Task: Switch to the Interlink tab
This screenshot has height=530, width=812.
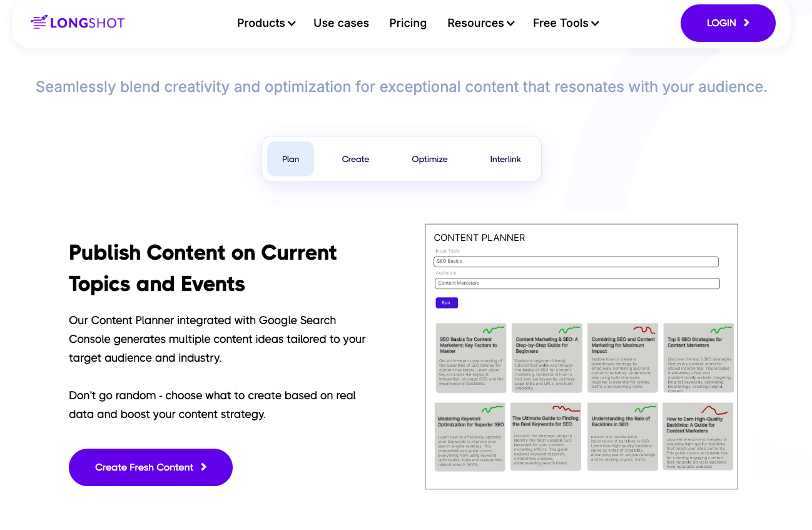Action: pos(505,159)
